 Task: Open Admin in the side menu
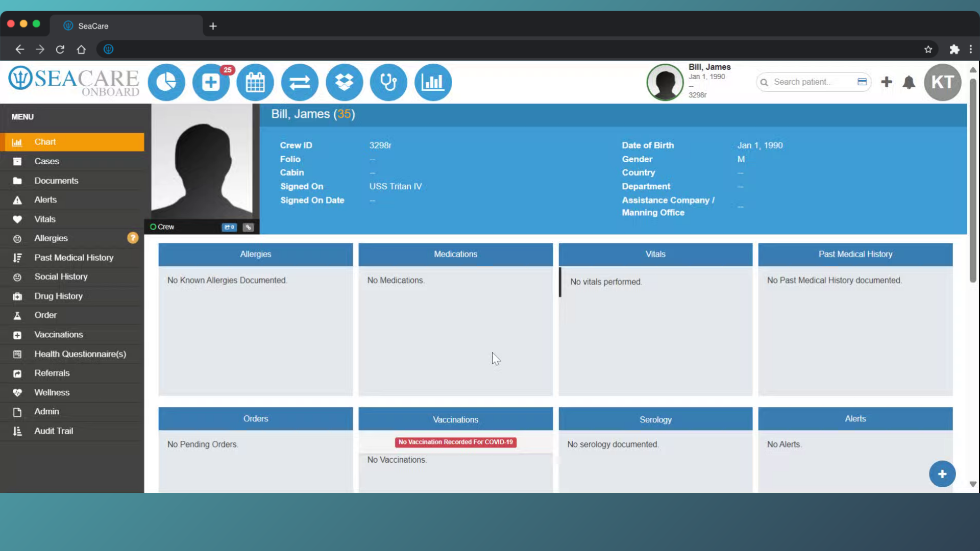tap(72, 411)
